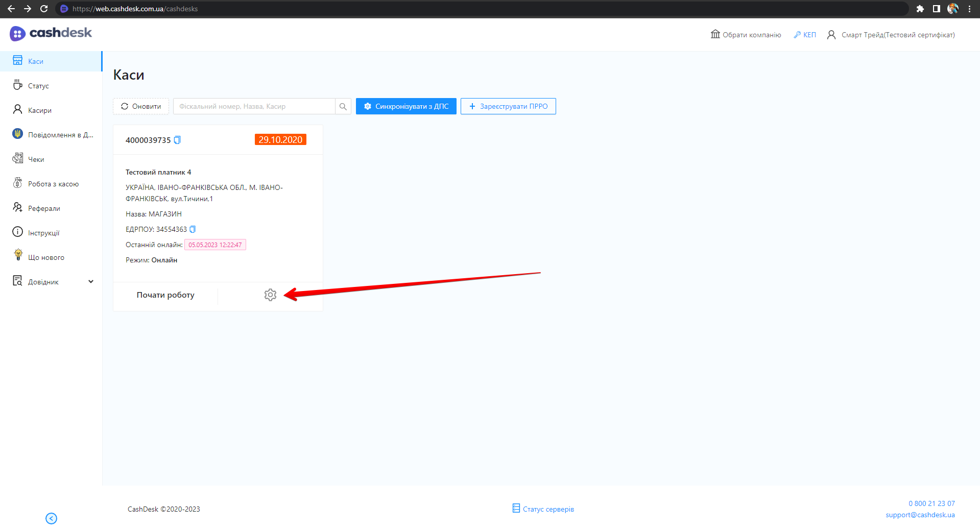This screenshot has height=531, width=980.
Task: Click Зареєструвати ПРРО button
Action: click(x=508, y=106)
